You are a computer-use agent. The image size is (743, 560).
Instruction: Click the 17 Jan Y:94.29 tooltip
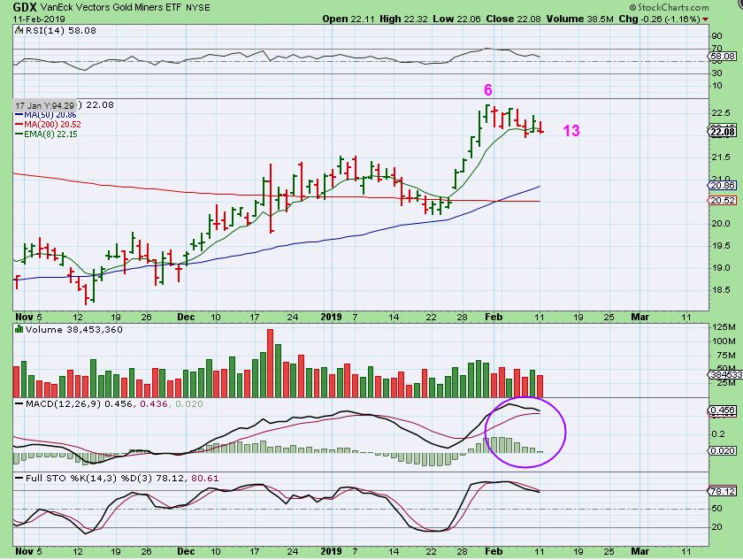point(44,105)
